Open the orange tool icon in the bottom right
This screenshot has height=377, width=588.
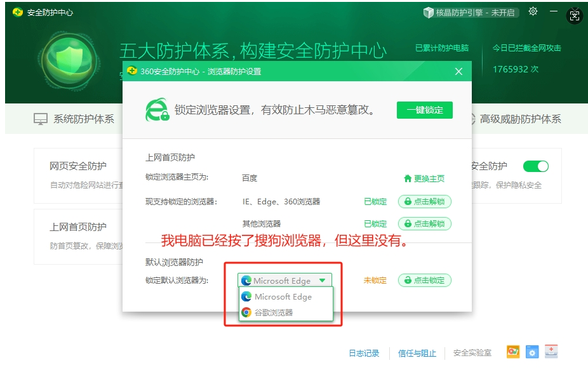513,352
